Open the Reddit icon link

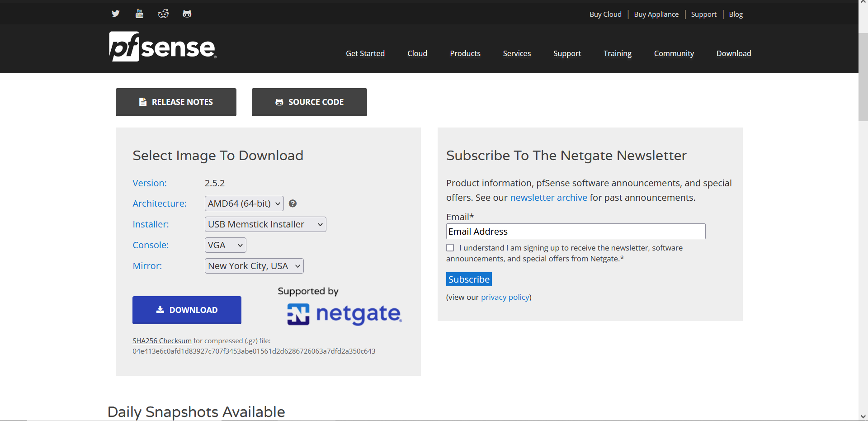click(x=163, y=14)
